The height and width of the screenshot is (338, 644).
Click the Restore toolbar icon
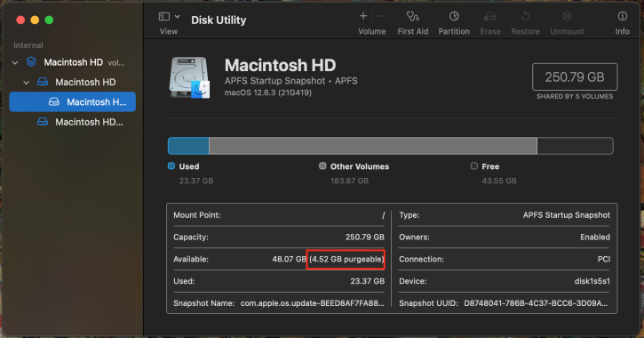point(525,16)
